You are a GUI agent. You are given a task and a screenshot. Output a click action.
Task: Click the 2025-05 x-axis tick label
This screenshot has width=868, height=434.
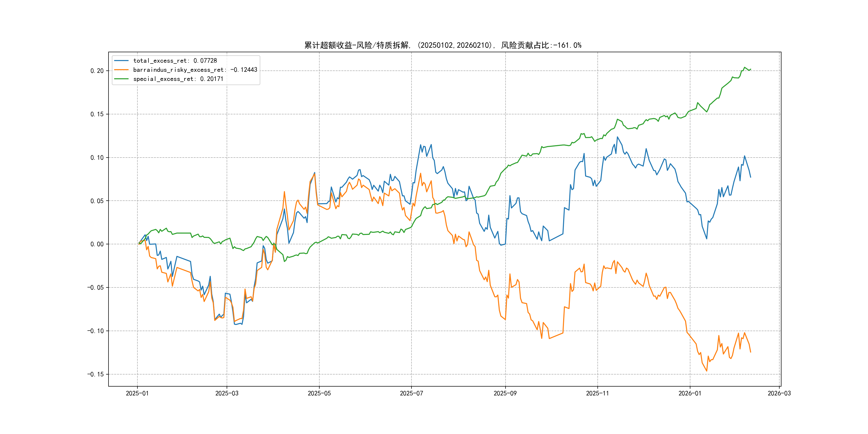[319, 393]
